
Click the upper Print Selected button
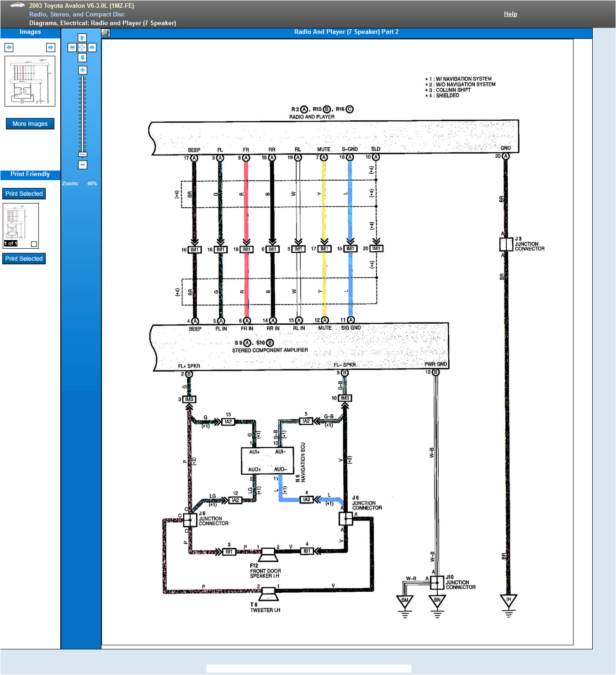pos(24,194)
